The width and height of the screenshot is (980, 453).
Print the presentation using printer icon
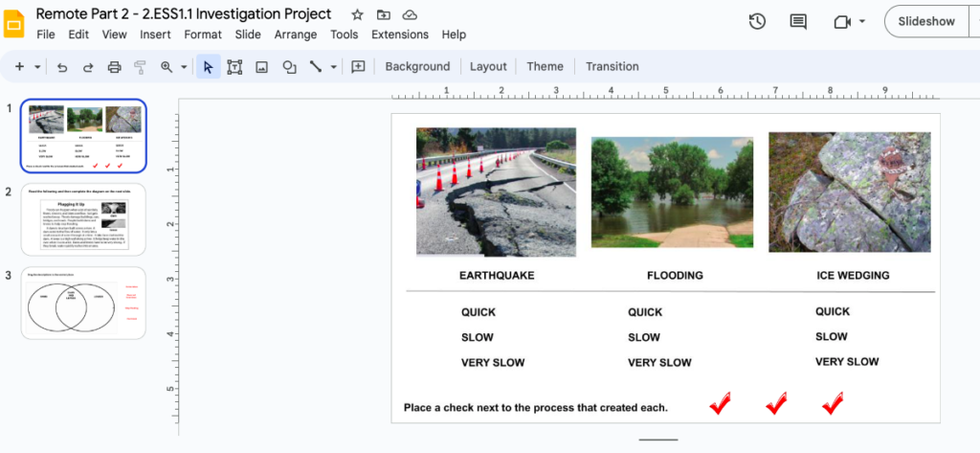[x=115, y=67]
